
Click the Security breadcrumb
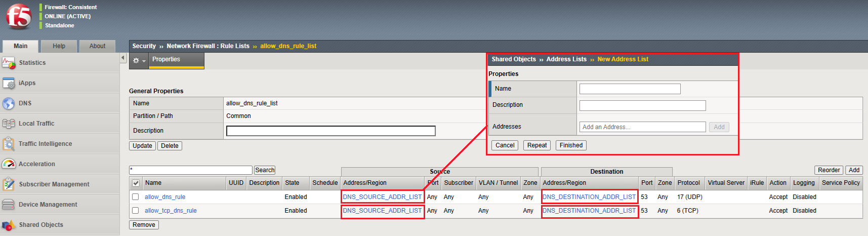144,46
